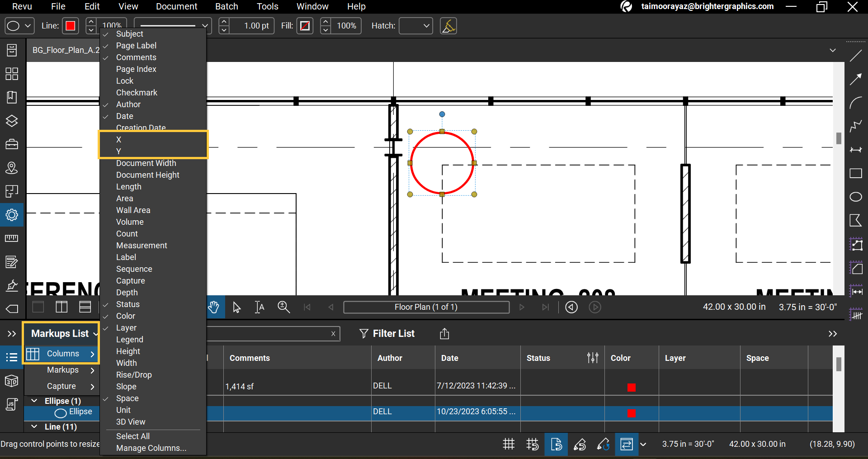
Task: Open the Batch menu
Action: click(x=226, y=6)
